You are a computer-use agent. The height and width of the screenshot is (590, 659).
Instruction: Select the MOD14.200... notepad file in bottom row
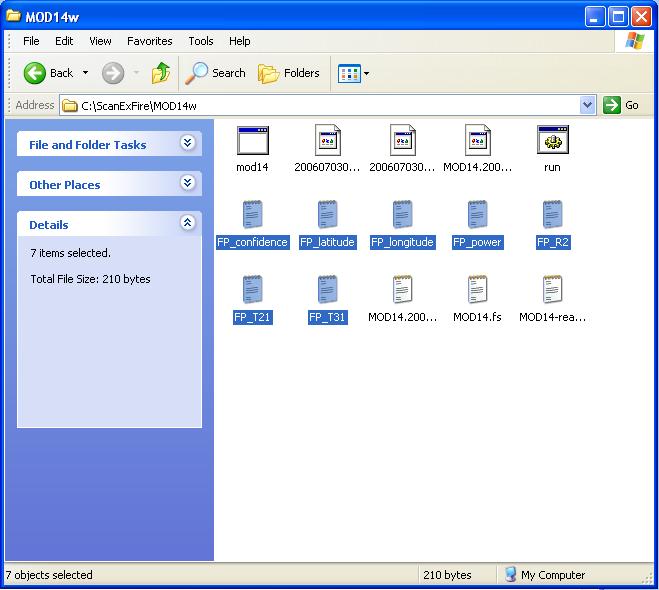pos(402,289)
